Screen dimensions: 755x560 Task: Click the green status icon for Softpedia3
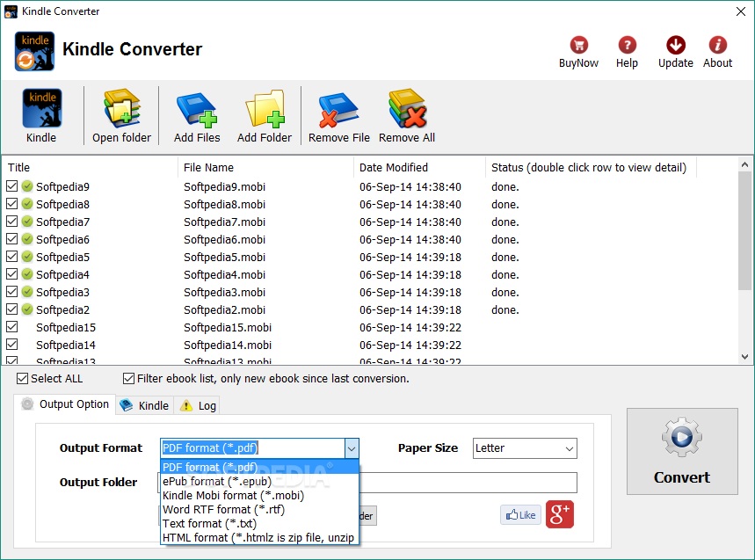(x=27, y=292)
